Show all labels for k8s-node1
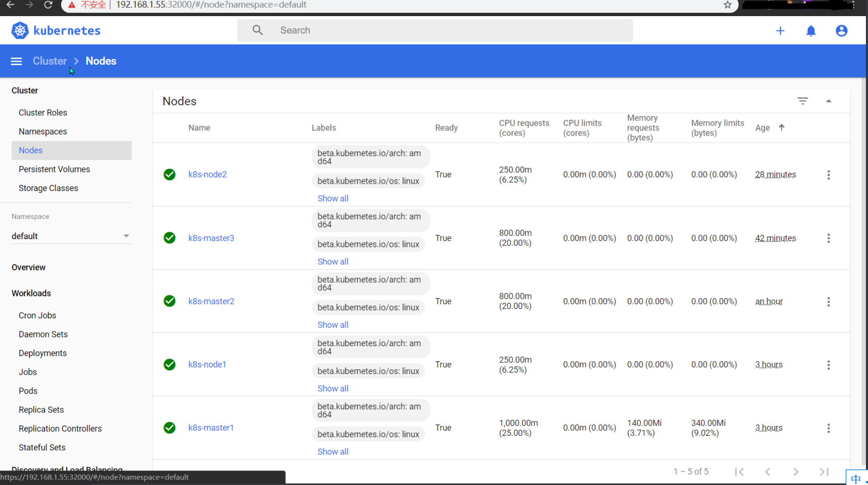The image size is (868, 485). (x=333, y=388)
